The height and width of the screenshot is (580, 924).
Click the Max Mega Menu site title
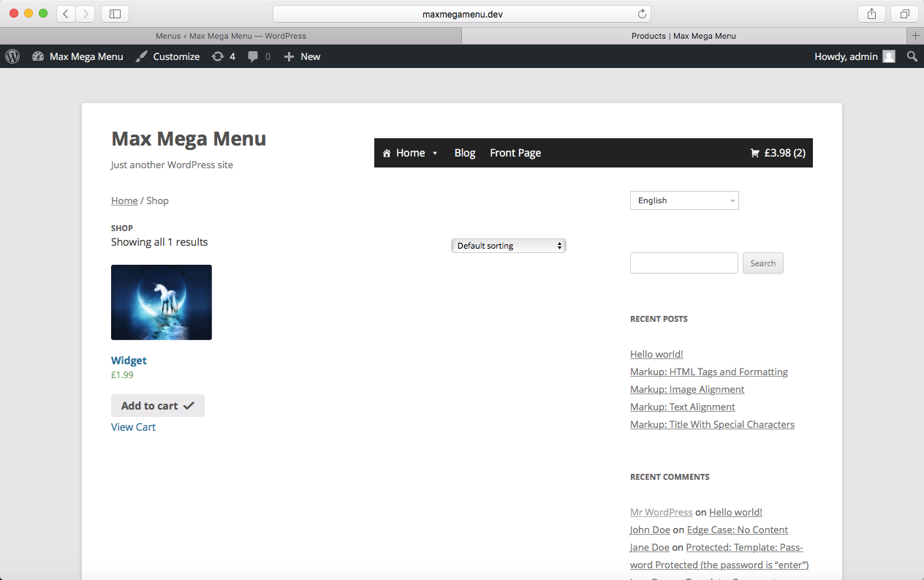pos(189,139)
